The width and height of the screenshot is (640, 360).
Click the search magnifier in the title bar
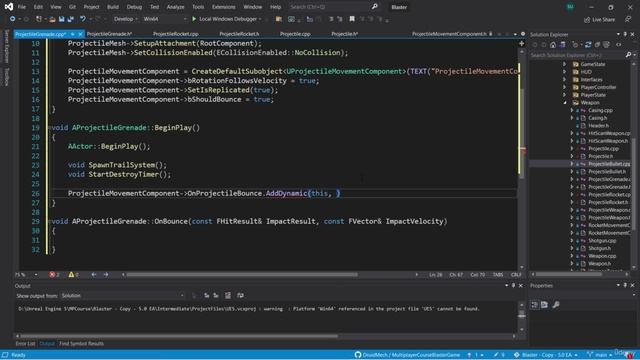coord(374,7)
